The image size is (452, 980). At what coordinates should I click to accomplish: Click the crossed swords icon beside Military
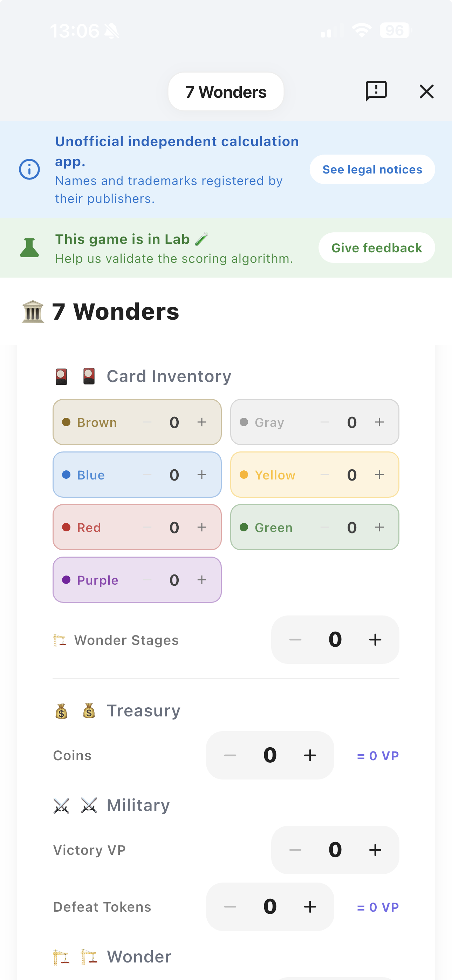(62, 805)
